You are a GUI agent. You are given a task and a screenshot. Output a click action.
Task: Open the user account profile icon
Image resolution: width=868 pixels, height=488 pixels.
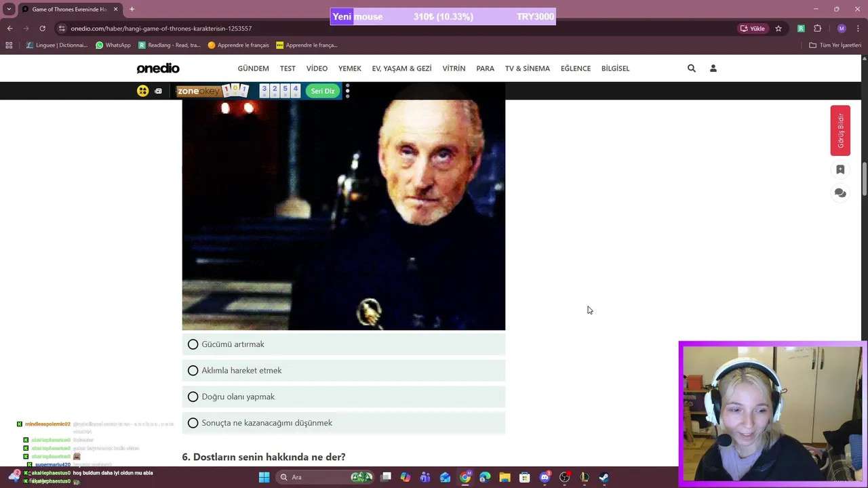point(713,68)
